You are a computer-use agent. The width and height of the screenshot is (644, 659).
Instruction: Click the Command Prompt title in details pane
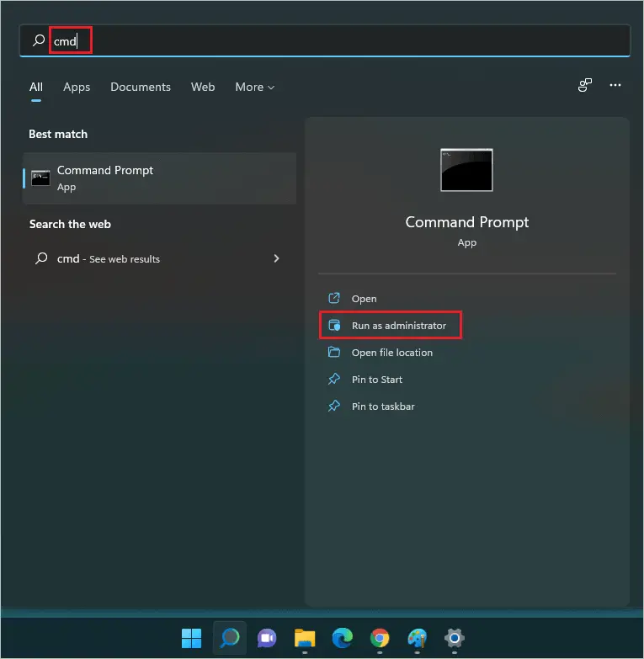[x=466, y=222]
